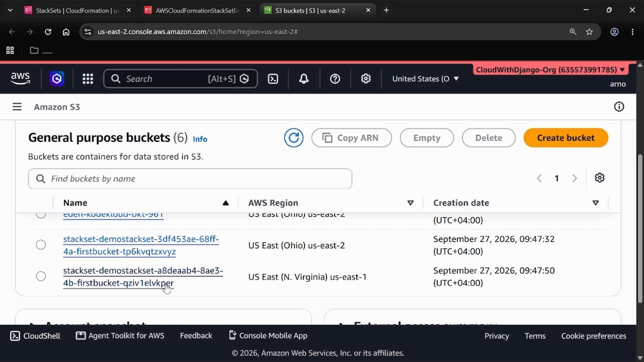Open the info panel icon
644x362 pixels.
619,107
